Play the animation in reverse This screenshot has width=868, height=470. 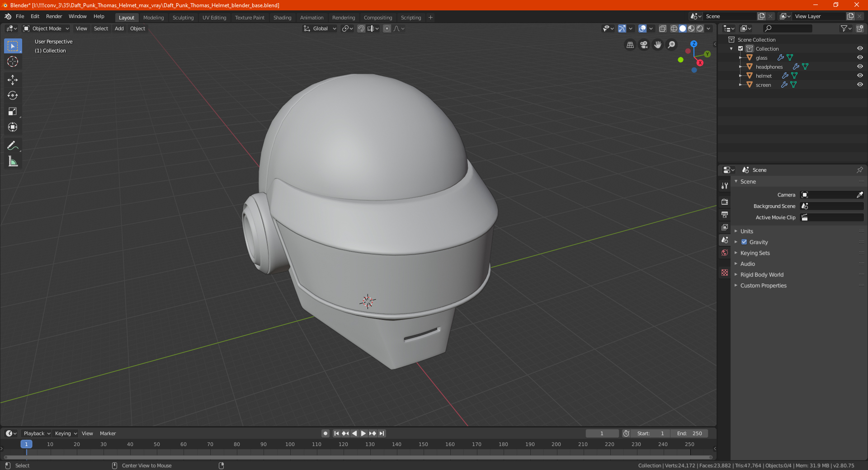click(x=354, y=433)
